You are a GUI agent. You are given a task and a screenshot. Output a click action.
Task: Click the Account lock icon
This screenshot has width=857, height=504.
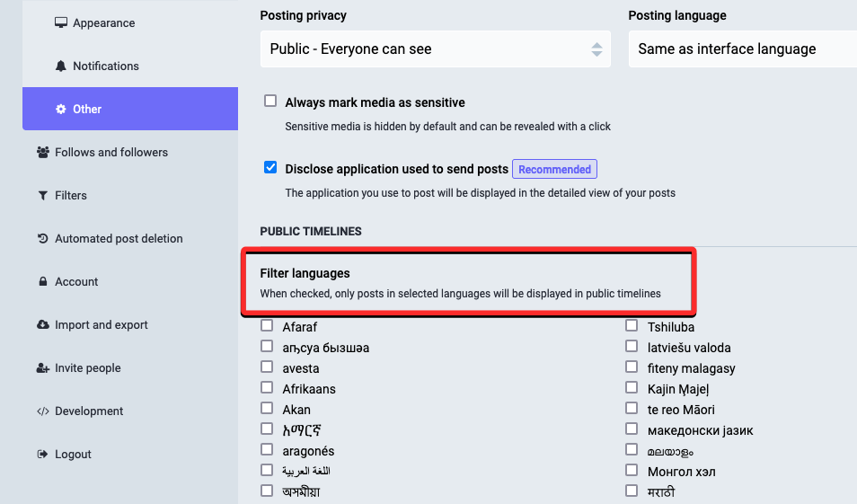tap(43, 282)
